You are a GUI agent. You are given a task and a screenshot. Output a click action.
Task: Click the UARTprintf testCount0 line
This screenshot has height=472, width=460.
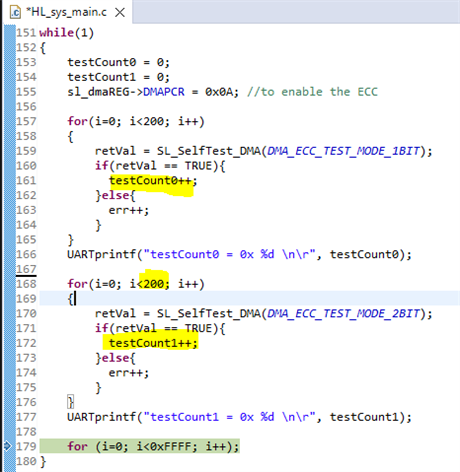[239, 255]
